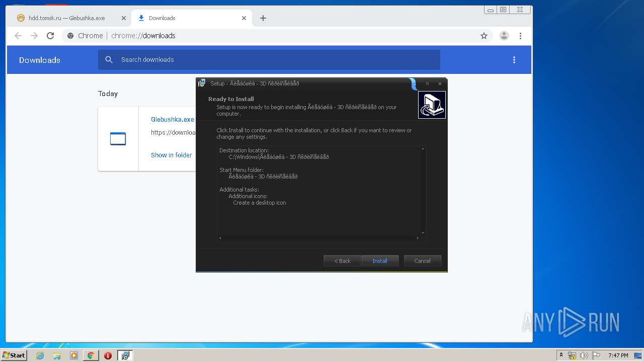
Task: Launch Internet Explorer from taskbar
Action: [40, 355]
